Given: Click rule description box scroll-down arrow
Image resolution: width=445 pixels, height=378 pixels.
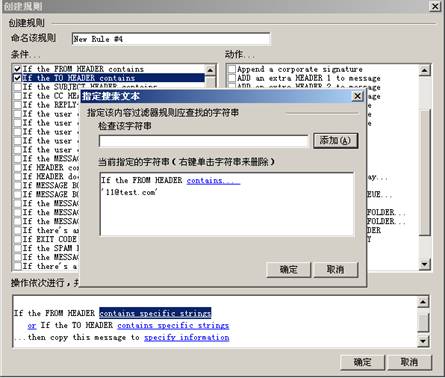Looking at the screenshot, I should [x=423, y=341].
